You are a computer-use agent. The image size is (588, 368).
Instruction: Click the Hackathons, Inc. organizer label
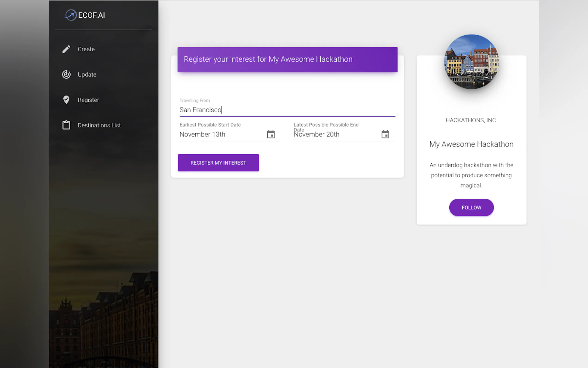point(471,120)
